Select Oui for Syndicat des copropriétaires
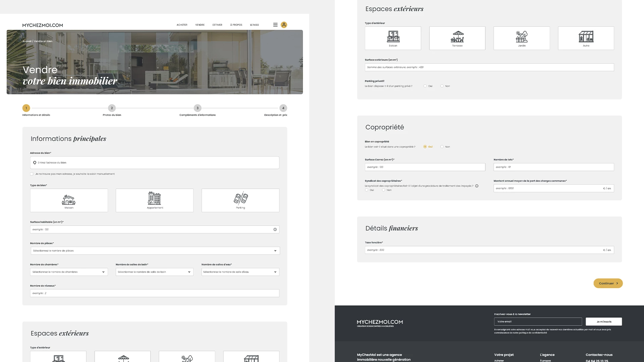The height and width of the screenshot is (362, 644). tap(367, 190)
